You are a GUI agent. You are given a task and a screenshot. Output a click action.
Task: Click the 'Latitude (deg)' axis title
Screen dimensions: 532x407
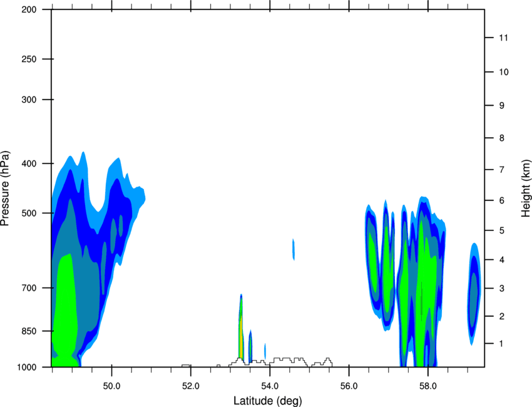[x=268, y=401]
